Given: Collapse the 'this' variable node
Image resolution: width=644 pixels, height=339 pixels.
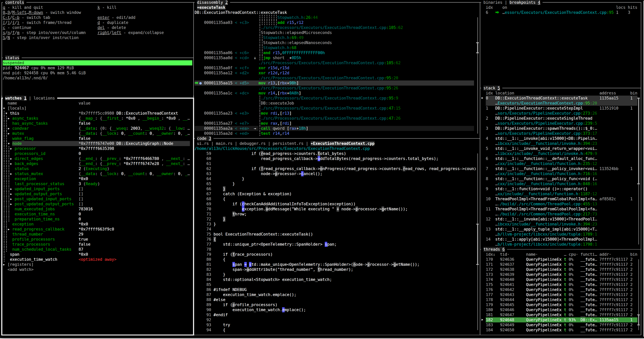Looking at the screenshot, I should (7, 113).
